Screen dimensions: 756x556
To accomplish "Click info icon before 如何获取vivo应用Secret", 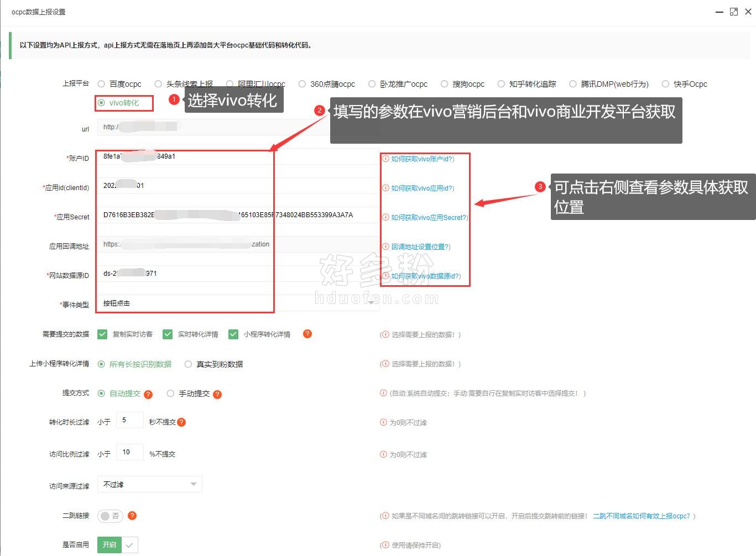I will (386, 217).
